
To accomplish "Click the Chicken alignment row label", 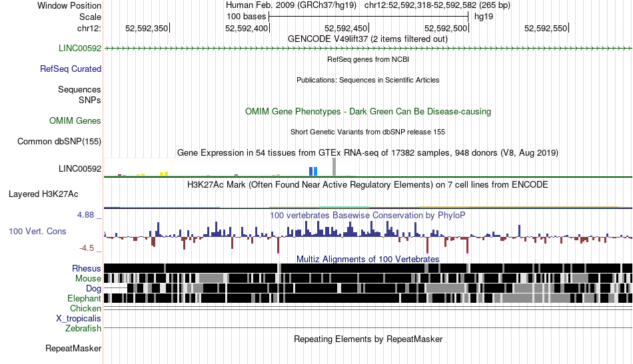I will 85,308.
